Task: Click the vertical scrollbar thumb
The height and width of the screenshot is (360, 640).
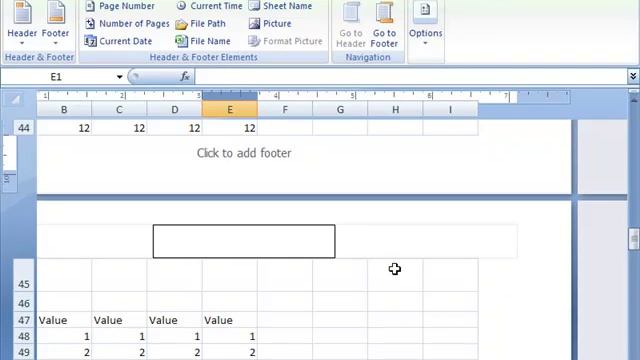Action: [x=633, y=239]
